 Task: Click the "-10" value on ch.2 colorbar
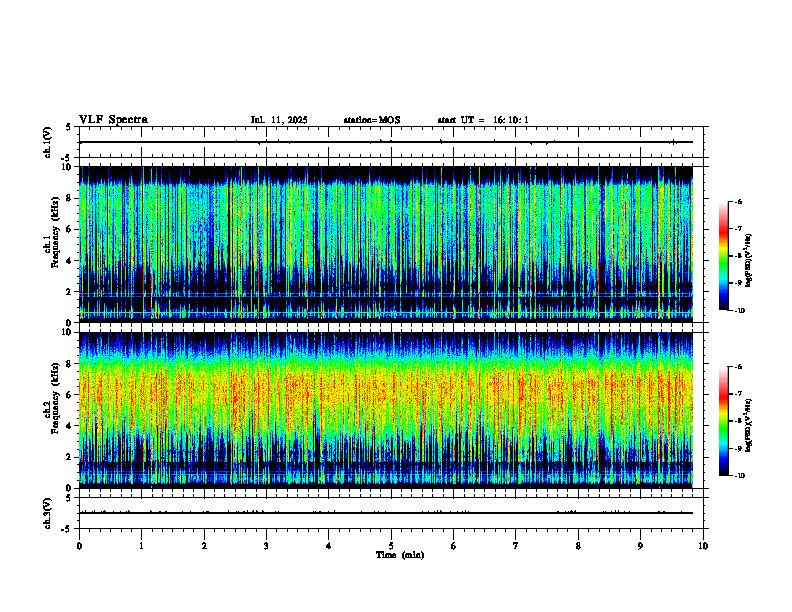739,476
